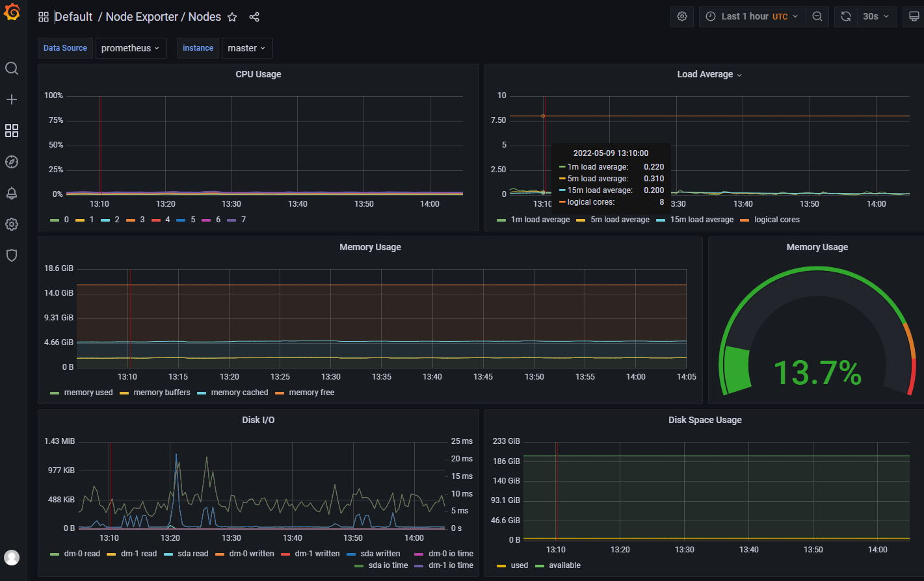Open the Disk Space Usage panel title

(x=705, y=420)
